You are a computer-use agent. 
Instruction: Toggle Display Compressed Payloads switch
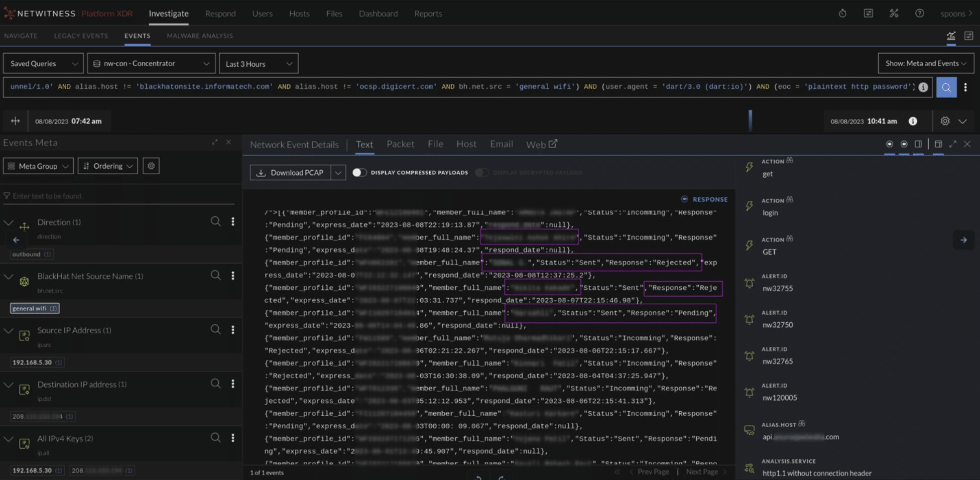359,172
